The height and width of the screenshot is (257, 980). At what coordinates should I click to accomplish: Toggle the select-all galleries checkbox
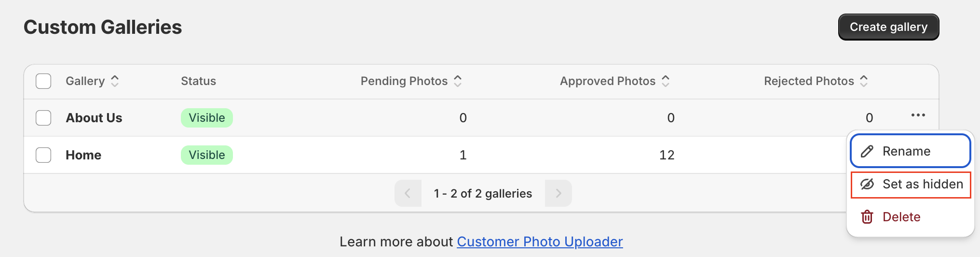43,81
